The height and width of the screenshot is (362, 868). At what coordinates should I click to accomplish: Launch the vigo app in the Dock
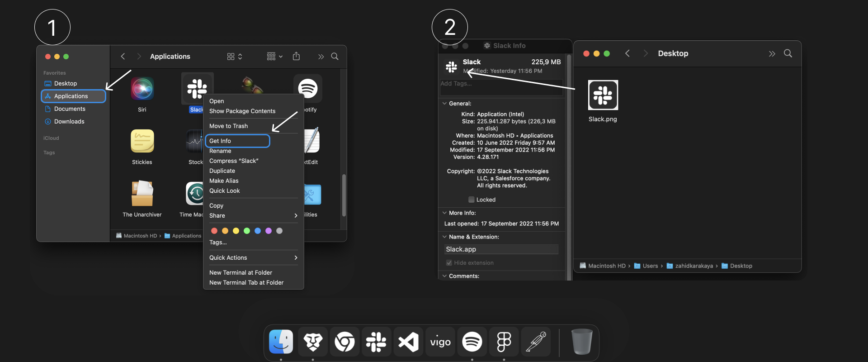(x=440, y=342)
